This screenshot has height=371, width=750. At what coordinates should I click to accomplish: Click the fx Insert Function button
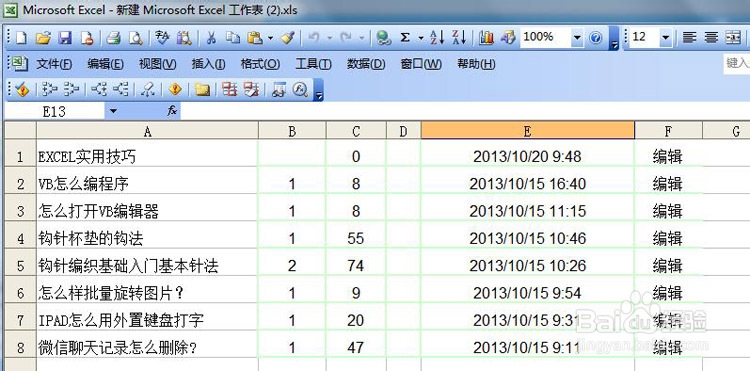click(172, 111)
